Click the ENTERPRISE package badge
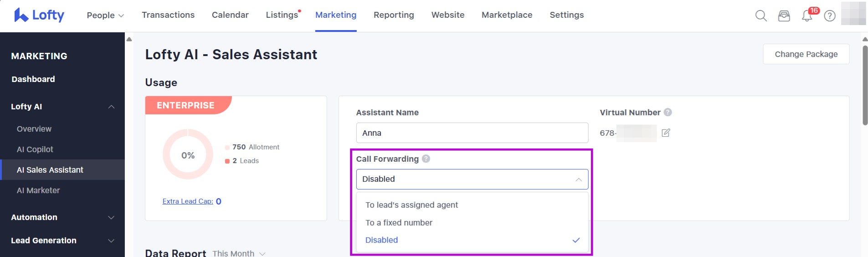This screenshot has height=257, width=868. point(188,105)
